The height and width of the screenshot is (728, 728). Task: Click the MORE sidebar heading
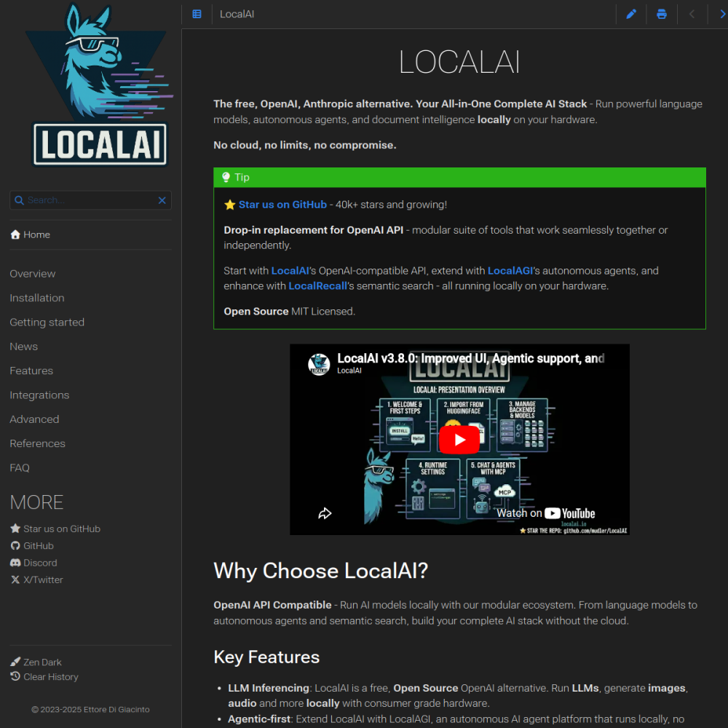coord(36,502)
